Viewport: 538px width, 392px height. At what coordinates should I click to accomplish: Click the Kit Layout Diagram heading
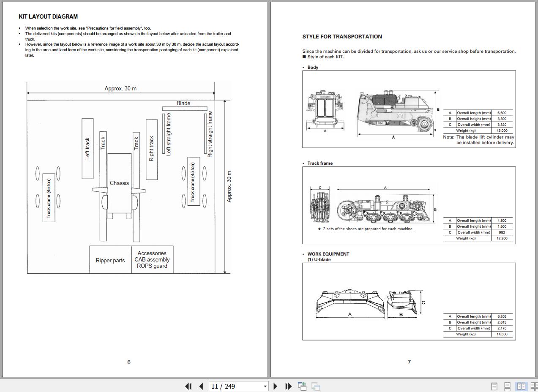coord(48,16)
